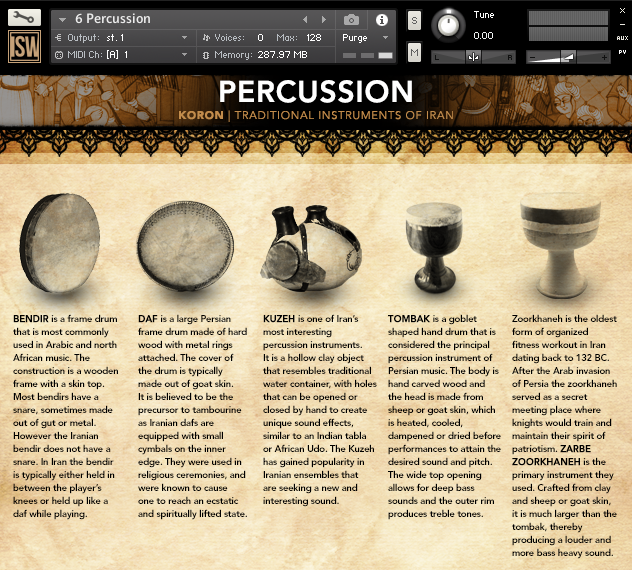Open snapshot view with camera icon
This screenshot has width=632, height=570.
pyautogui.click(x=351, y=20)
